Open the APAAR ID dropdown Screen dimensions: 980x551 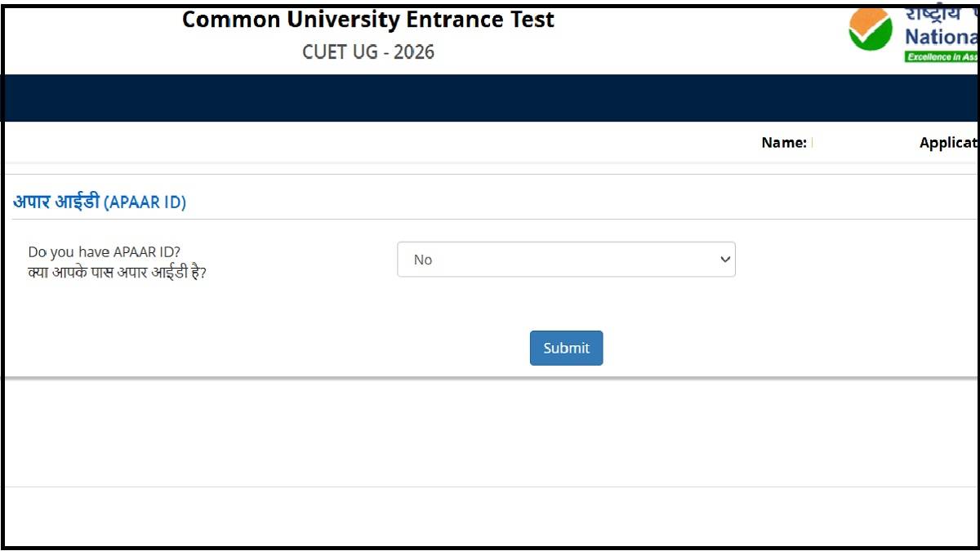click(566, 259)
